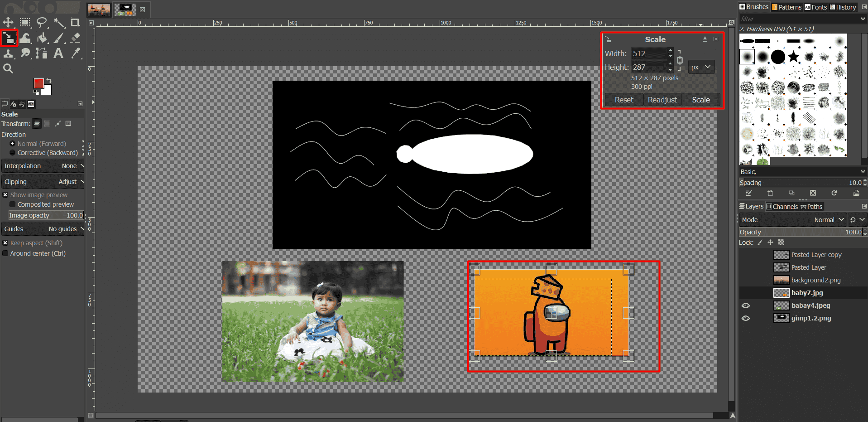Set transform target to Layer
The image size is (868, 422).
(37, 124)
